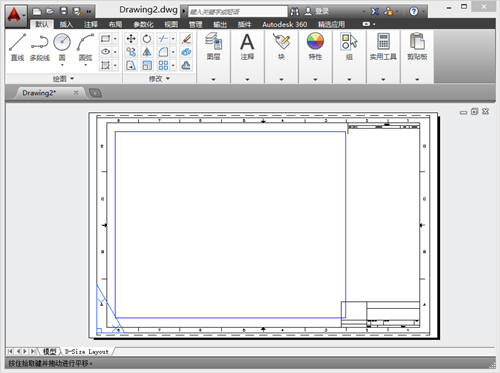Open Autodesk Exchange X icon
Image resolution: width=500 pixels, height=373 pixels.
click(375, 12)
